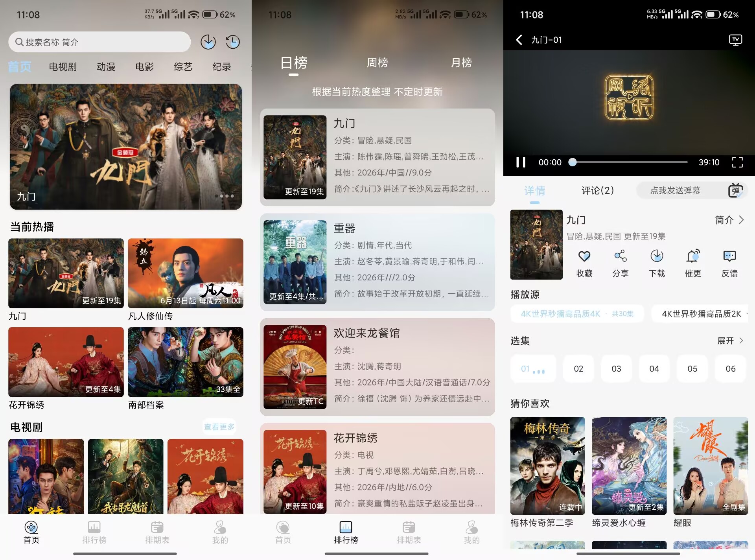
Task: Open recommended 耀眼
Action: point(711,466)
